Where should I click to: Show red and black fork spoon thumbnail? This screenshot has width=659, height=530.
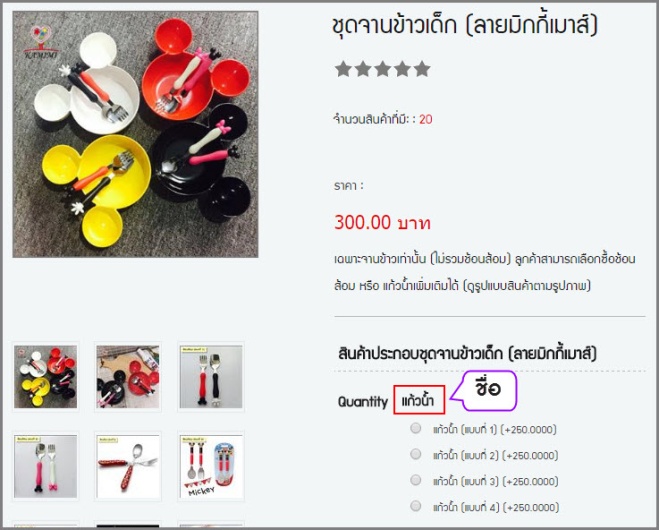pos(211,377)
